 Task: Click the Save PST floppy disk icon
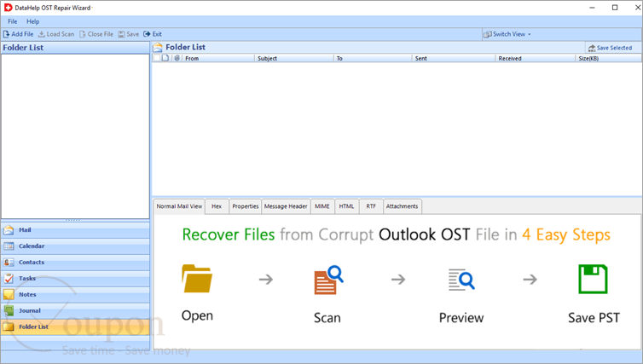pyautogui.click(x=593, y=279)
